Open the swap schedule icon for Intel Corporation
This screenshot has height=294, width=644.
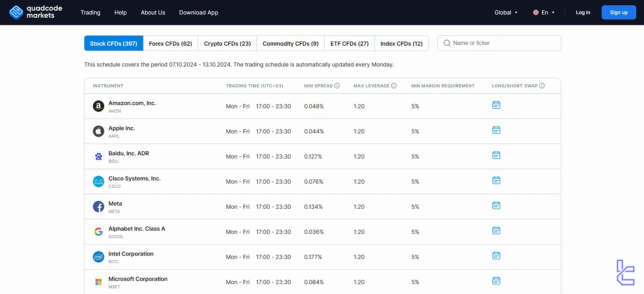pos(496,256)
